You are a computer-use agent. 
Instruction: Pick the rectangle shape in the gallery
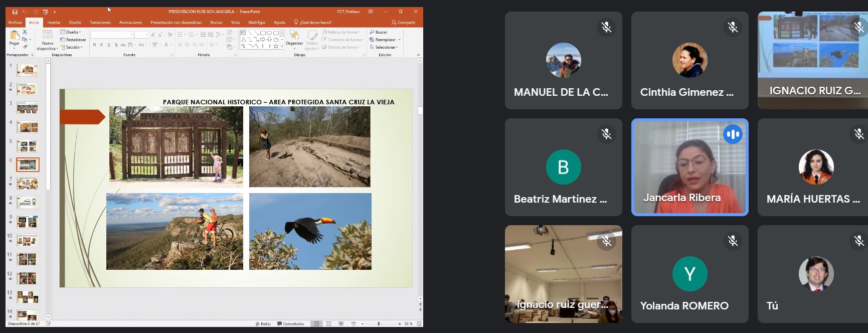click(x=263, y=33)
